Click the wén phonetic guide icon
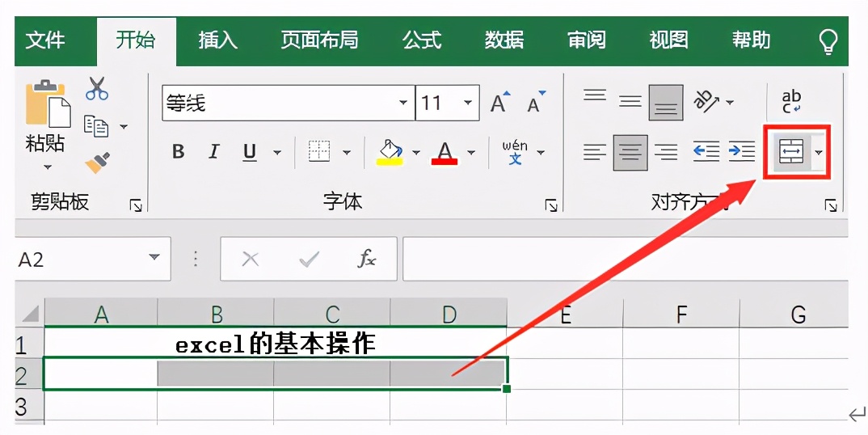This screenshot has height=435, width=868. click(515, 152)
